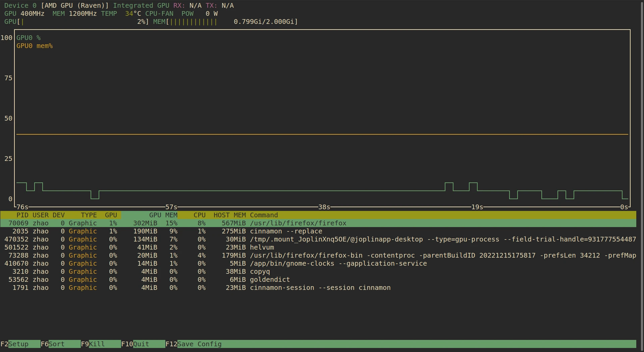Click HOST MEM column header
This screenshot has width=644, height=352.
pos(230,215)
